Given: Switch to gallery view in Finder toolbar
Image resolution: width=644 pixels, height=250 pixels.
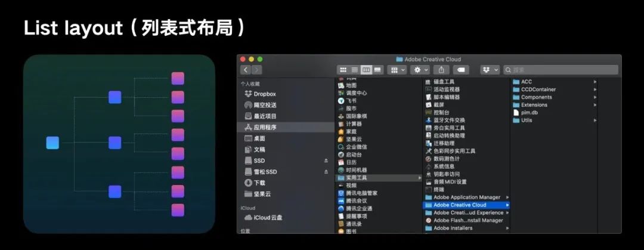Looking at the screenshot, I should (377, 70).
